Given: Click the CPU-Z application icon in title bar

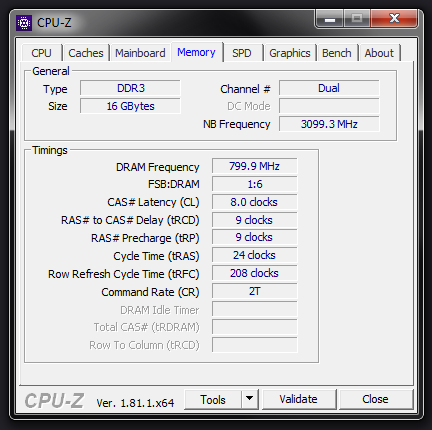Looking at the screenshot, I should pos(24,23).
